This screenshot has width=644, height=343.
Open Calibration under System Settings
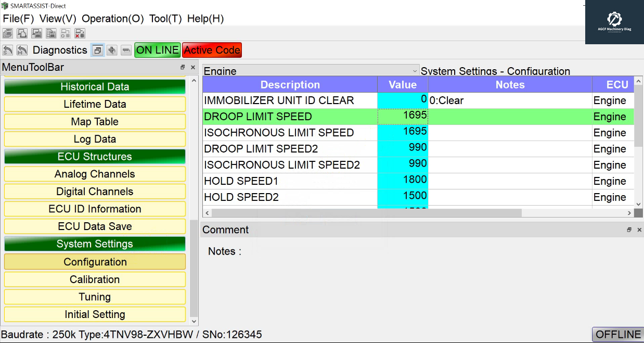point(95,280)
